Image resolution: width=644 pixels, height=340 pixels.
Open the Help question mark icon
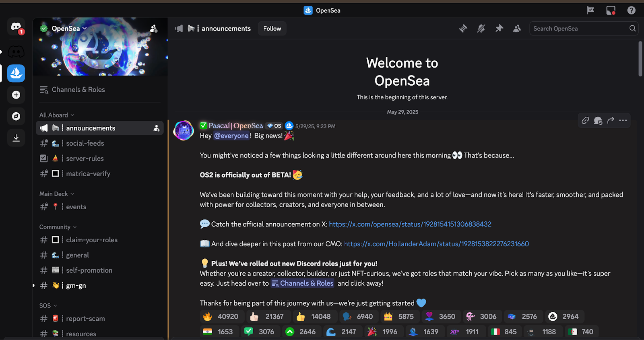pos(631,10)
